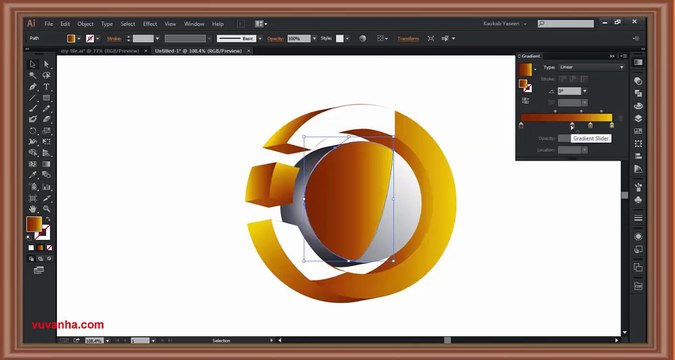Open the Recolor Artwork globe icon
This screenshot has width=675, height=360.
click(x=363, y=38)
